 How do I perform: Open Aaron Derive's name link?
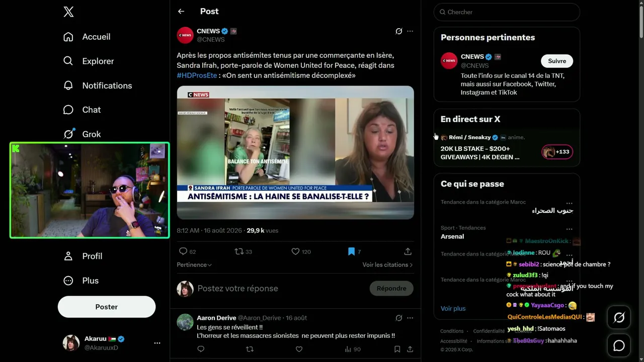click(x=216, y=318)
